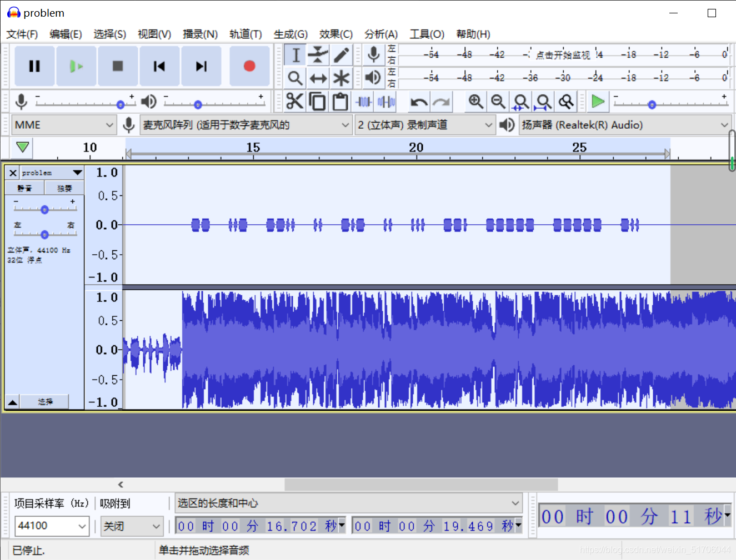
Task: Start playback with the Play button
Action: pyautogui.click(x=76, y=66)
